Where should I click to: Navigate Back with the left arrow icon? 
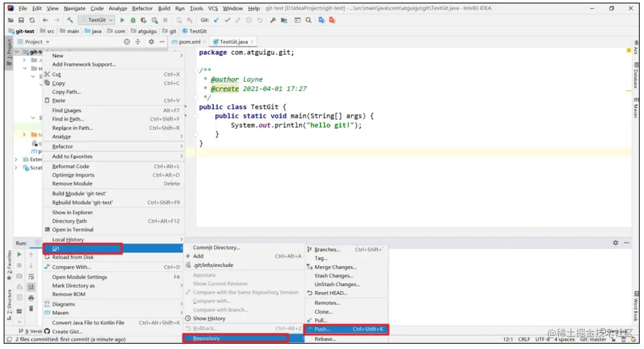point(46,20)
